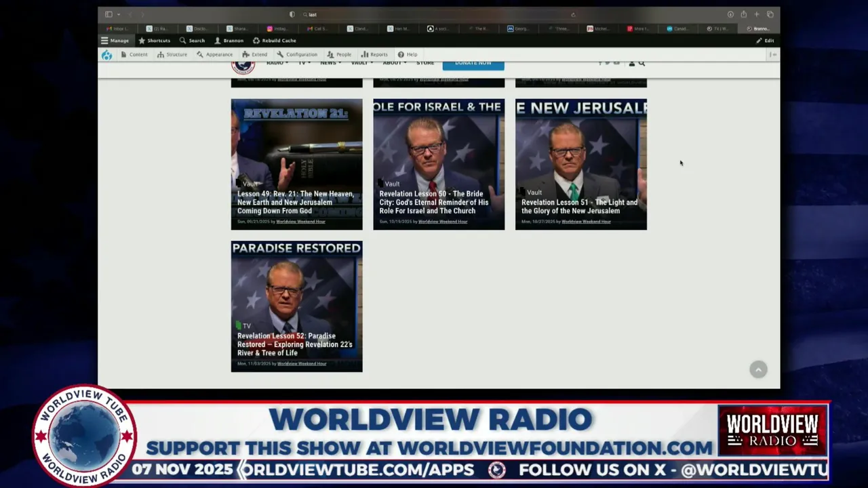Viewport: 868px width, 488px height.
Task: Expand the ABOUT site menu
Action: point(394,63)
